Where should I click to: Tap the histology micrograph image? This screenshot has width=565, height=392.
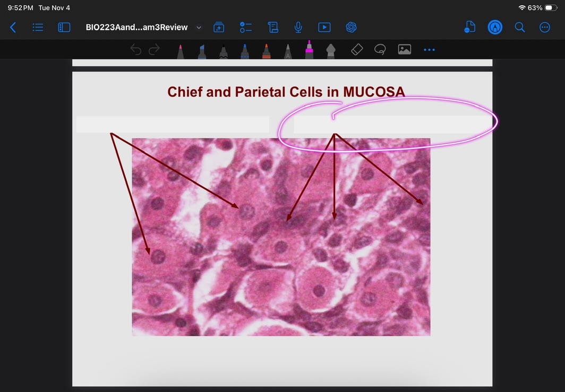[281, 237]
